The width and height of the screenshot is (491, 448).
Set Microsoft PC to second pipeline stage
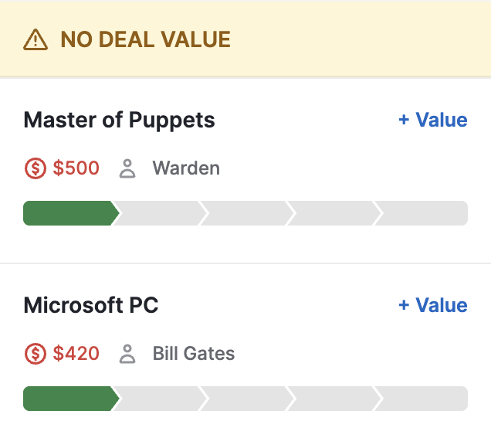click(x=160, y=399)
